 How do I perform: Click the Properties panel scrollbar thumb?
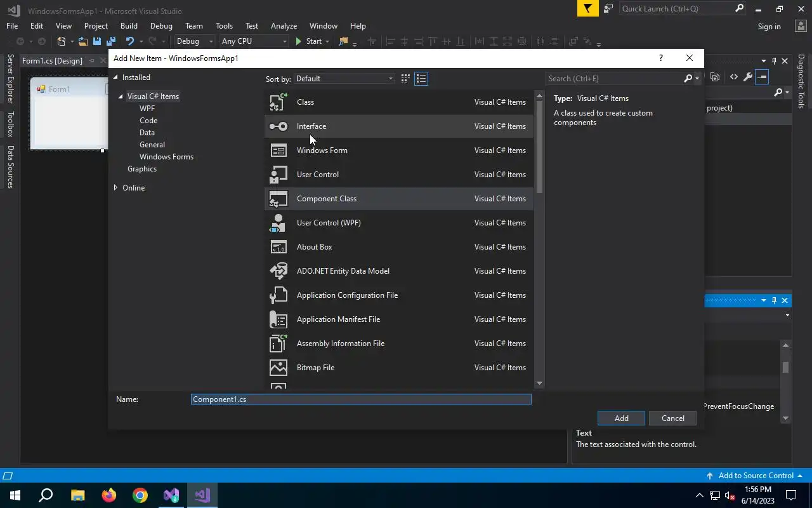coord(785,367)
